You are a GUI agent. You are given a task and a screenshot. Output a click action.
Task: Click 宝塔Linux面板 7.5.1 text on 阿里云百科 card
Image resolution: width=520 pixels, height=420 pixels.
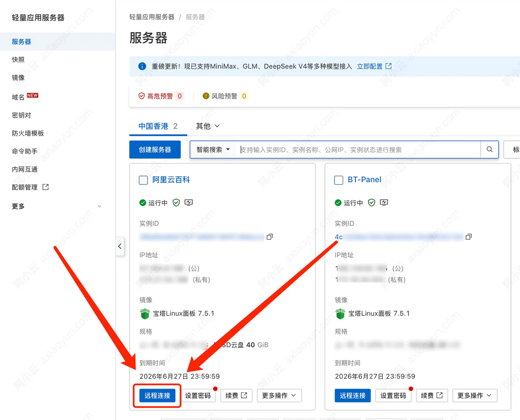183,313
